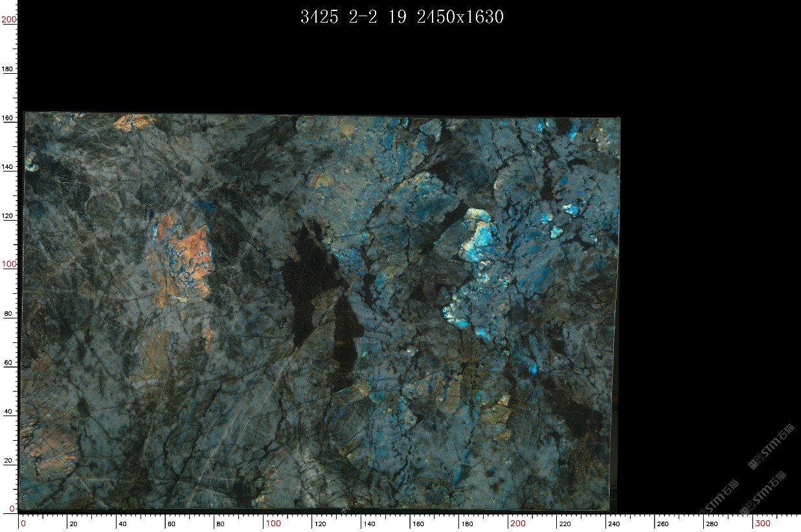Select the 140 mark on the horizontal ruler
Screen dimensions: 801x532
368,524
